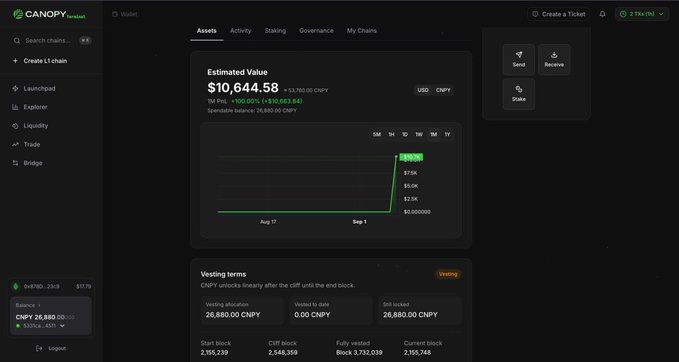
Task: Click the clock icon in TXs indicator
Action: [623, 14]
